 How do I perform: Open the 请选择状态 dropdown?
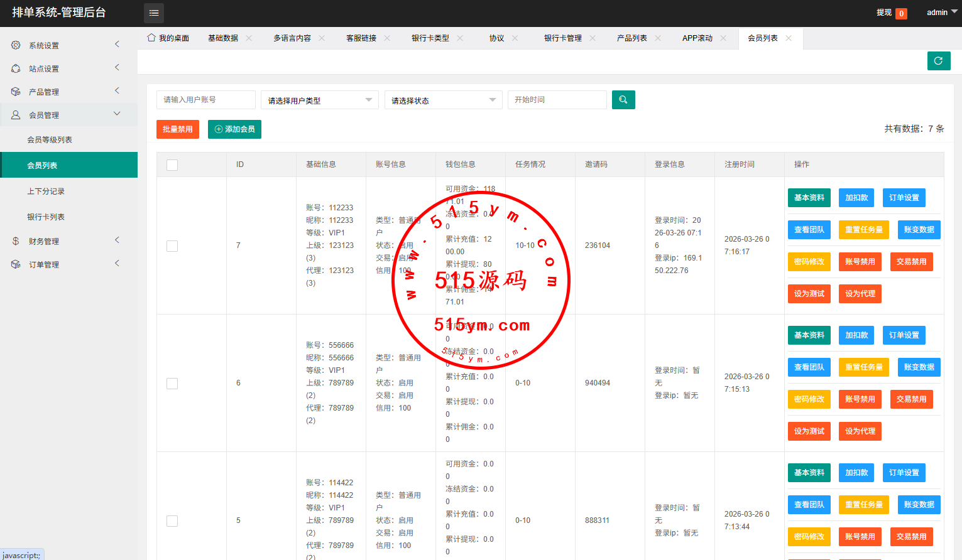point(443,100)
